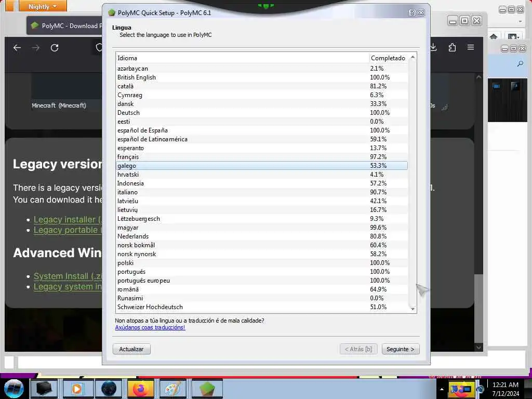The width and height of the screenshot is (532, 399).
Task: Show hidden system tray icons
Action: click(442, 389)
